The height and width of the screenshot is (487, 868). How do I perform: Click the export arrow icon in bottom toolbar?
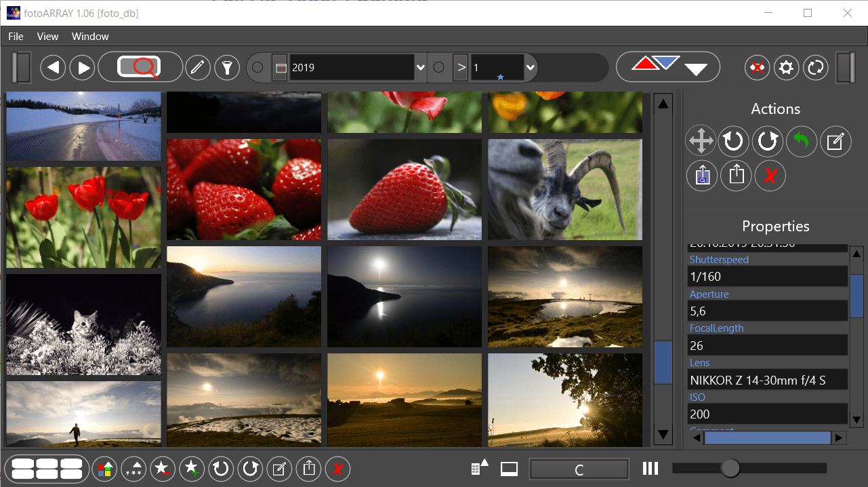click(x=308, y=469)
